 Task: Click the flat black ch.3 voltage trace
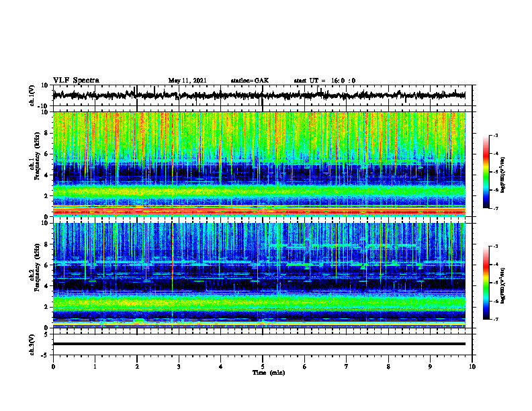click(x=259, y=344)
